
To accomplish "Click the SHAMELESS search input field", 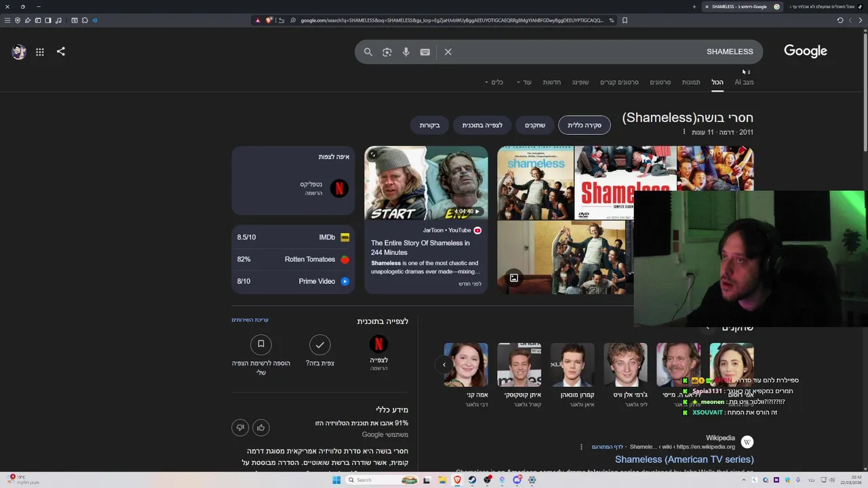I will point(604,52).
